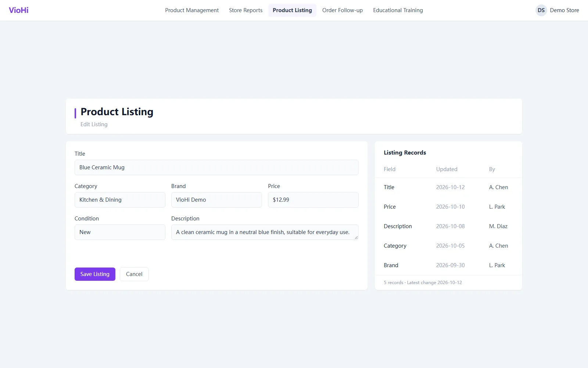Click date 2026-10-10 in records
Screen dimensions: 588x368
450,207
